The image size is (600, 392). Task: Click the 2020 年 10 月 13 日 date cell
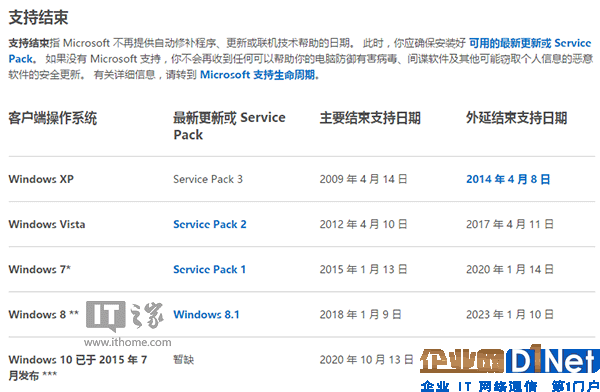click(367, 360)
